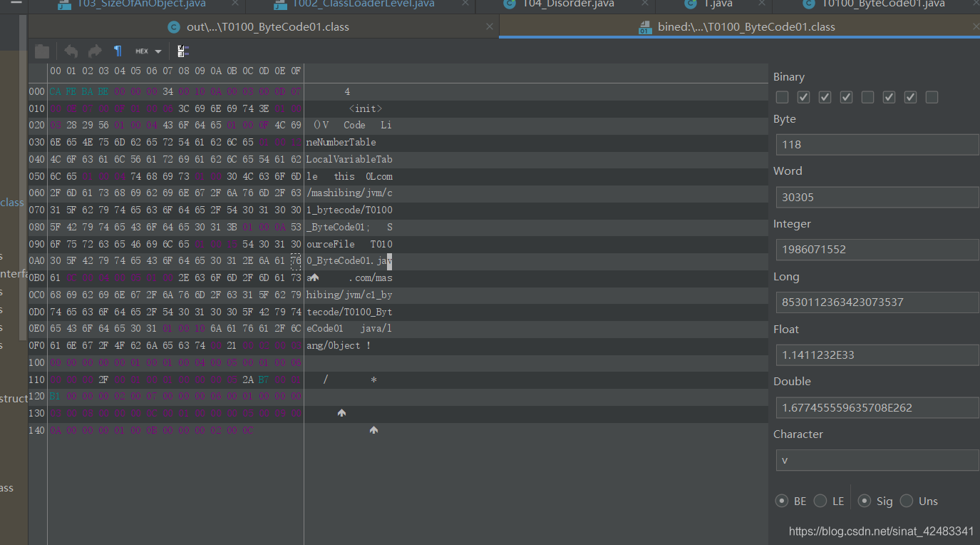
Task: Toggle the first Binary bit checkbox
Action: point(782,97)
